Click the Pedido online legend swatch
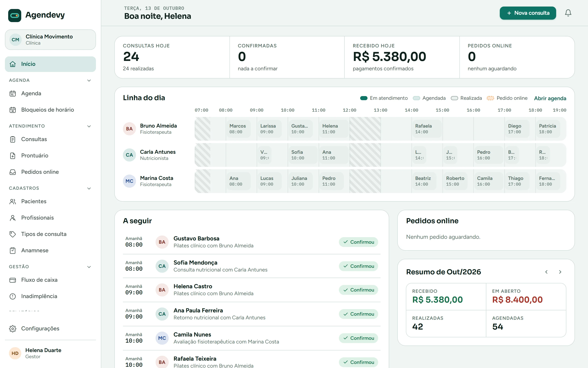This screenshot has width=588, height=368. click(490, 98)
